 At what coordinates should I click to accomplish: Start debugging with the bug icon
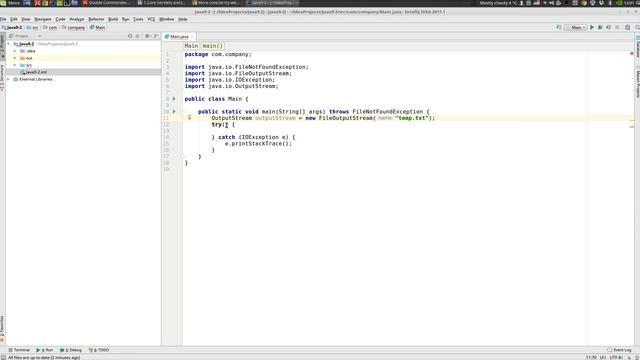(x=600, y=27)
